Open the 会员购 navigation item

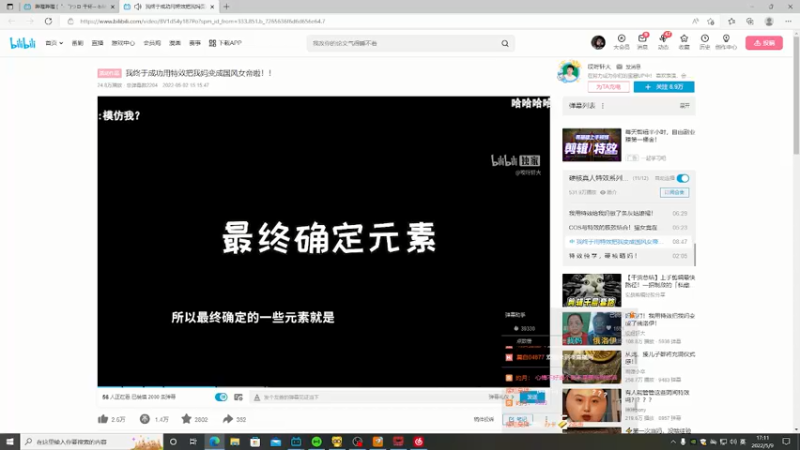point(152,43)
